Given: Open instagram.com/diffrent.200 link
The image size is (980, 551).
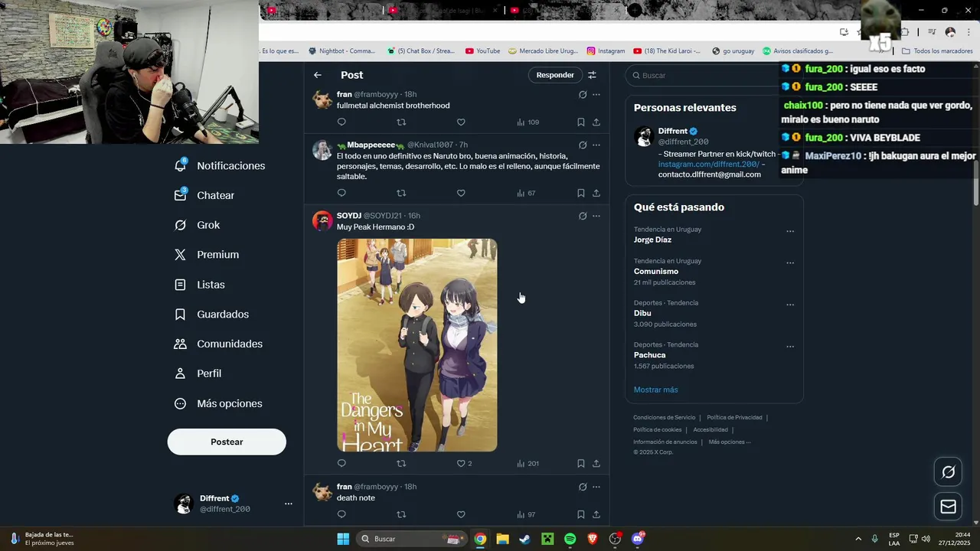Looking at the screenshot, I should tap(709, 164).
